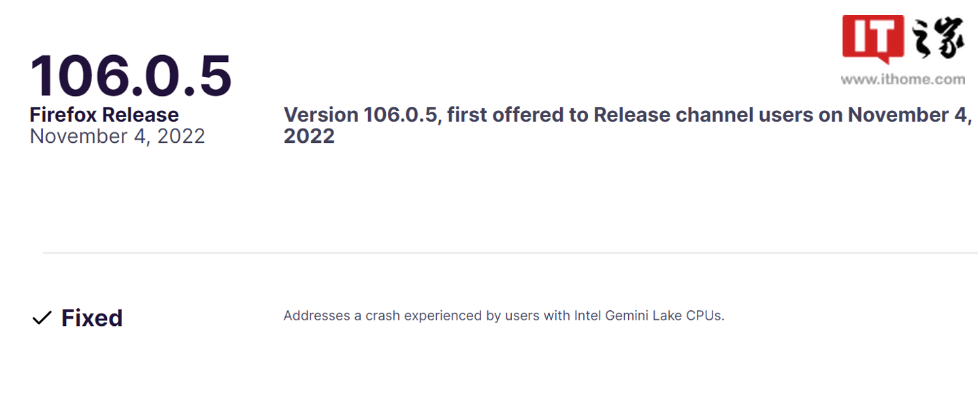Select the large 106.0.5 version heading
This screenshot has height=417, width=980.
coord(131,74)
